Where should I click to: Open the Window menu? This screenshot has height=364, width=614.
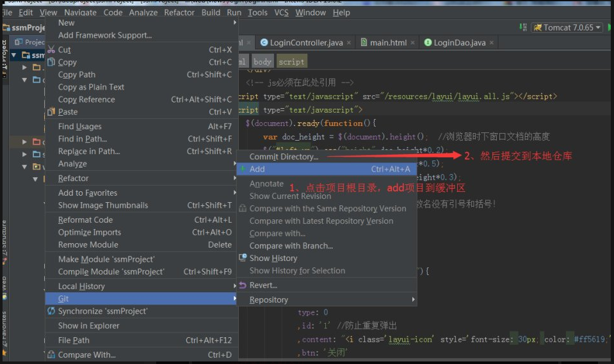311,13
